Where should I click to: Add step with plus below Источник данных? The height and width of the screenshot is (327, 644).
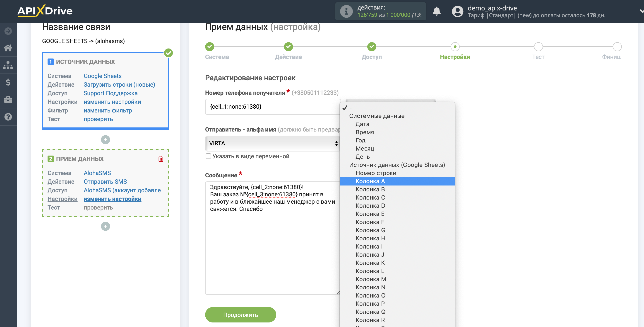[x=106, y=140]
